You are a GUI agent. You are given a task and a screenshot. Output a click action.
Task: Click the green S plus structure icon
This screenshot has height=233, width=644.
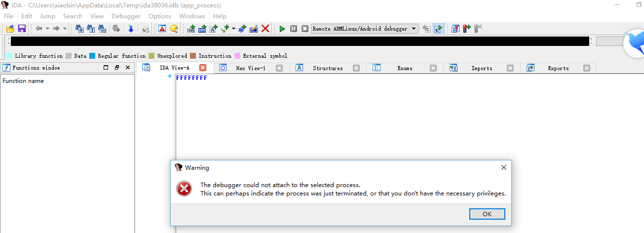click(x=226, y=29)
